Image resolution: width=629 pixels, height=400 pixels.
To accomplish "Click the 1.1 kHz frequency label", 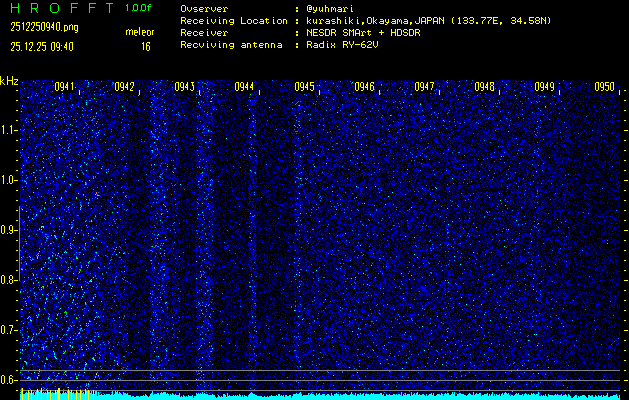I will point(9,130).
